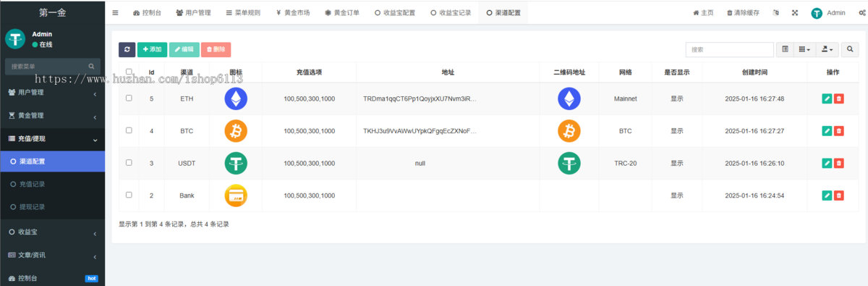Image resolution: width=868 pixels, height=286 pixels.
Task: Click the 删除 delete button
Action: pos(216,49)
